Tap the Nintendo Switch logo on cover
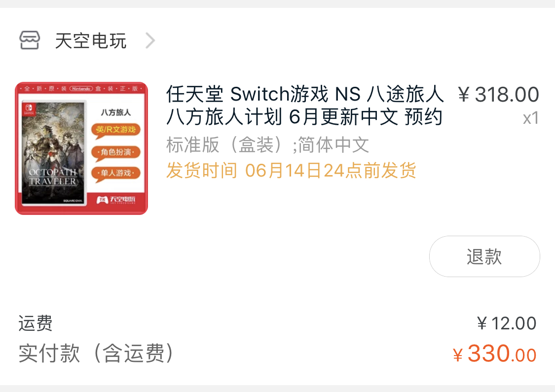Image resolution: width=555 pixels, height=392 pixels. click(x=29, y=109)
